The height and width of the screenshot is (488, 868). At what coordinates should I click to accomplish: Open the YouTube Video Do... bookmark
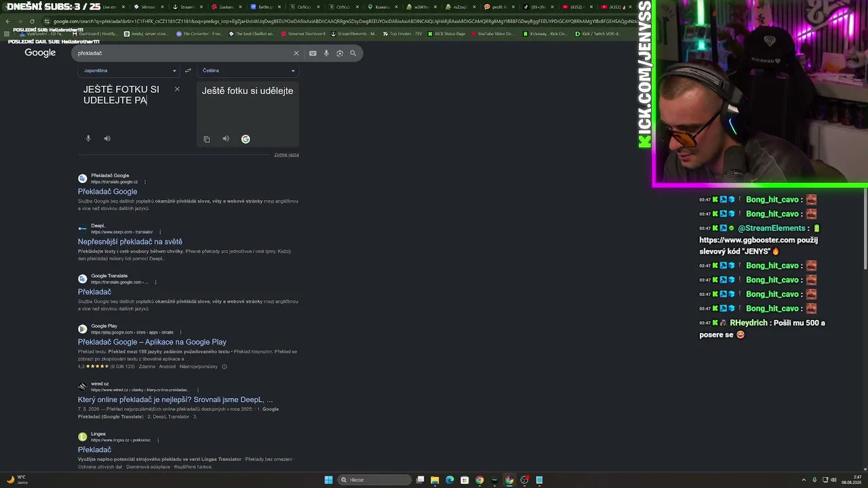(492, 33)
